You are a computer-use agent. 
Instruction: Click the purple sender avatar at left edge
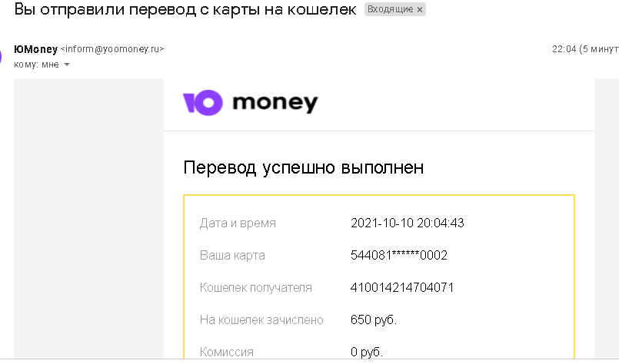click(1, 57)
